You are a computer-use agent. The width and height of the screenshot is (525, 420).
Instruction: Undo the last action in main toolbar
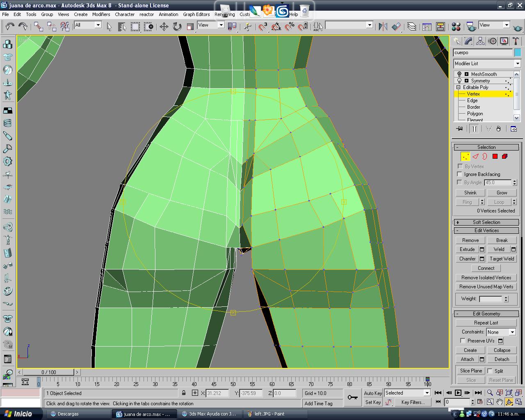tap(10, 27)
